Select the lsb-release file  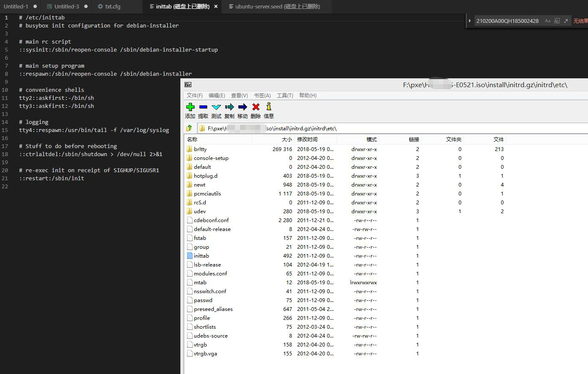coord(207,264)
